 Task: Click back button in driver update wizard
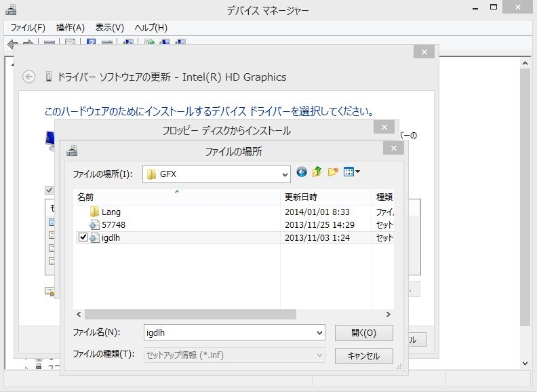tap(28, 77)
